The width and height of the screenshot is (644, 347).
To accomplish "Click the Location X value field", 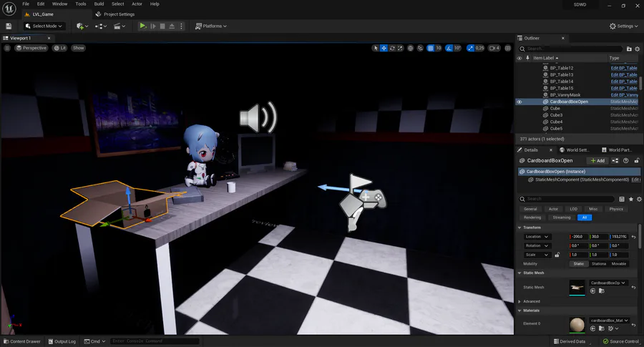I will [578, 237].
